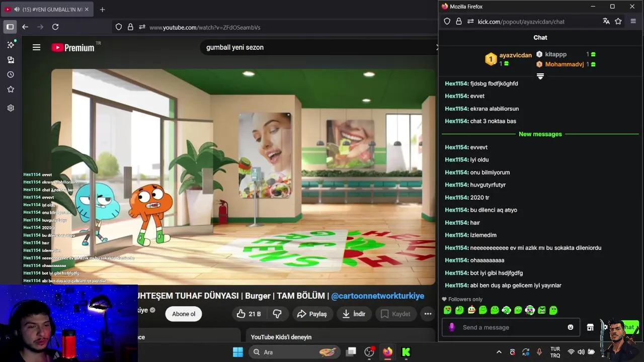Switch to Firefox taskbar icon
The height and width of the screenshot is (362, 644).
[x=387, y=352]
